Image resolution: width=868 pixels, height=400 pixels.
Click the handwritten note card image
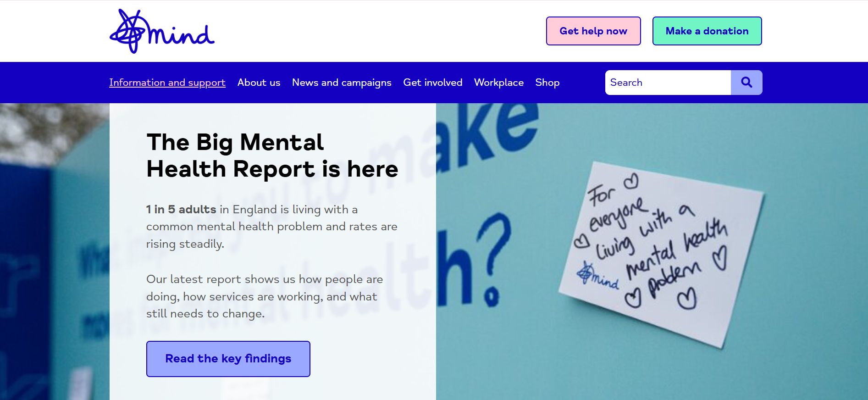click(x=660, y=255)
